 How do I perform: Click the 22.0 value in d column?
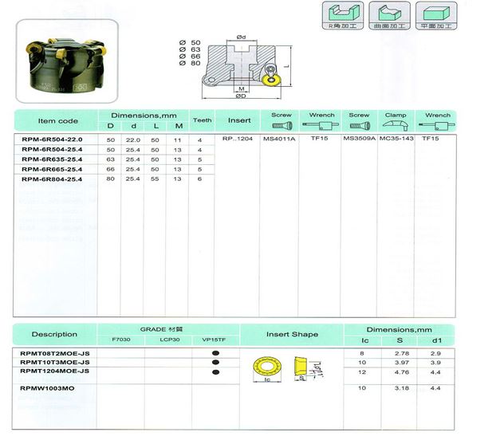pos(133,140)
